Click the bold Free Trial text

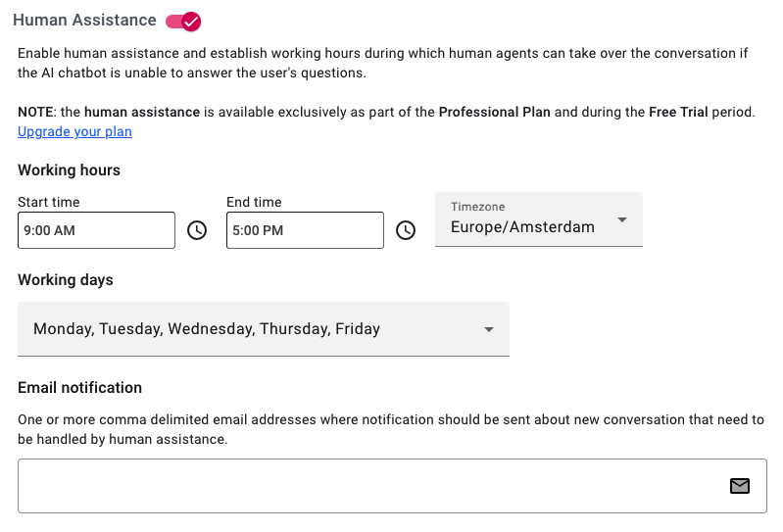[678, 112]
